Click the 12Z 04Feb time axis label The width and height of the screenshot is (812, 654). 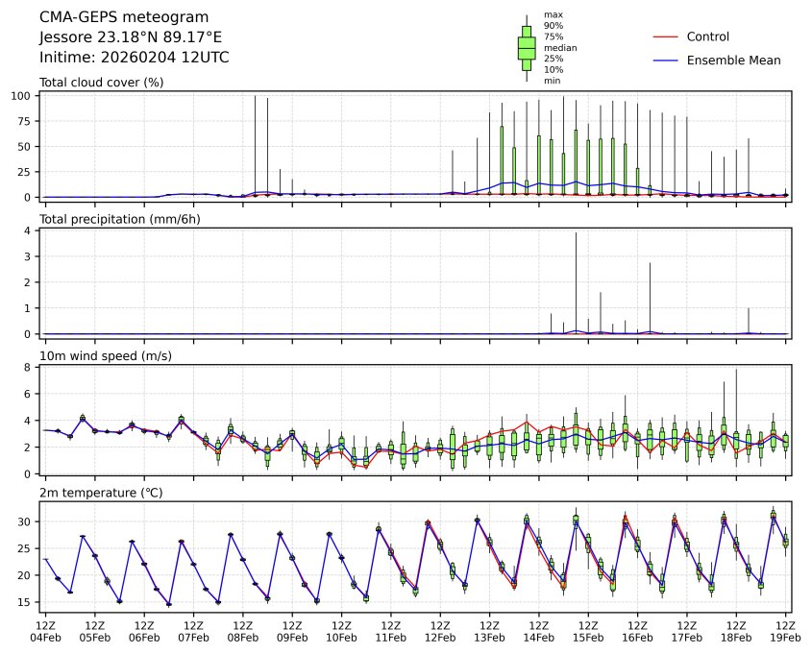click(45, 631)
